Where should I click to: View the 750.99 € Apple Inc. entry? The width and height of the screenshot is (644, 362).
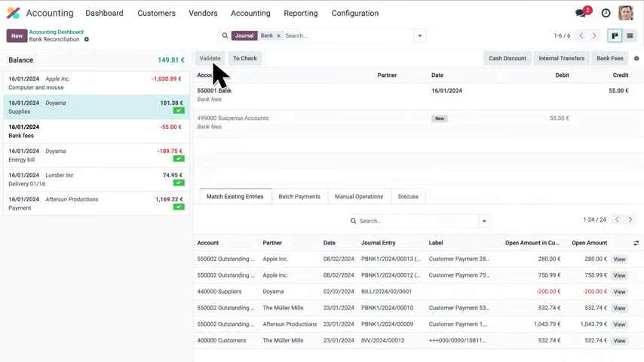[619, 276]
